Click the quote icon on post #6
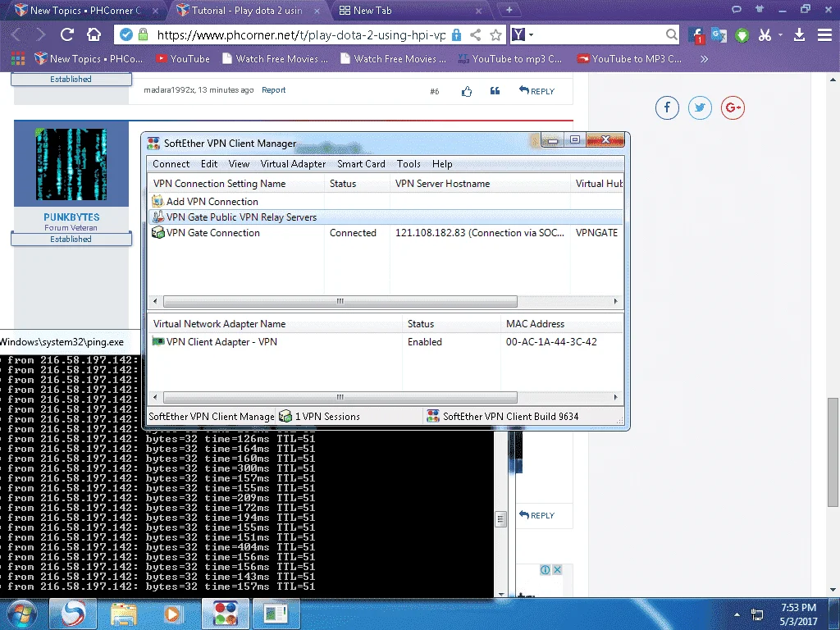The width and height of the screenshot is (840, 630). 495,90
